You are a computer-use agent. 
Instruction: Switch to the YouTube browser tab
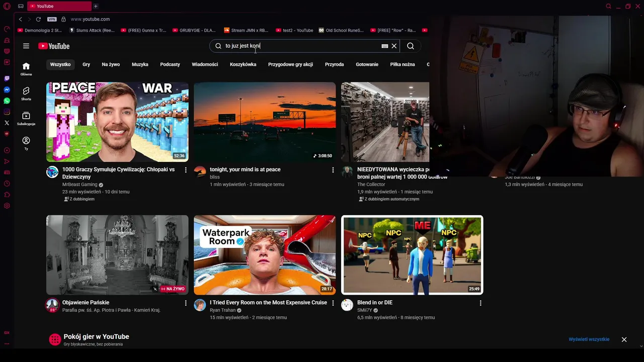click(x=59, y=6)
